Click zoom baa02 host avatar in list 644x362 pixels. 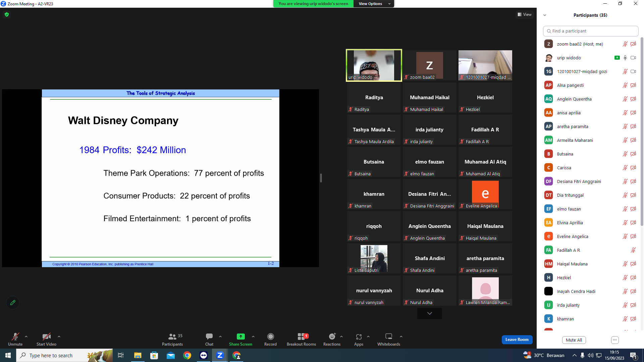click(x=549, y=44)
